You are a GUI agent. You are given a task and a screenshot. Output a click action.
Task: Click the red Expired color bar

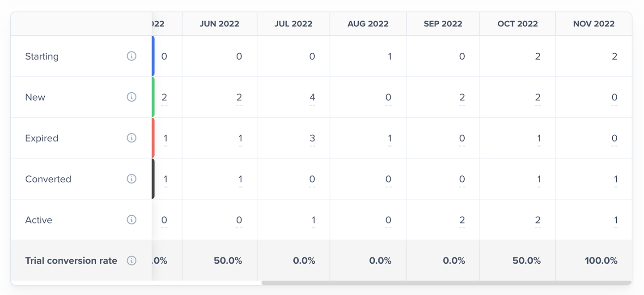pyautogui.click(x=153, y=138)
